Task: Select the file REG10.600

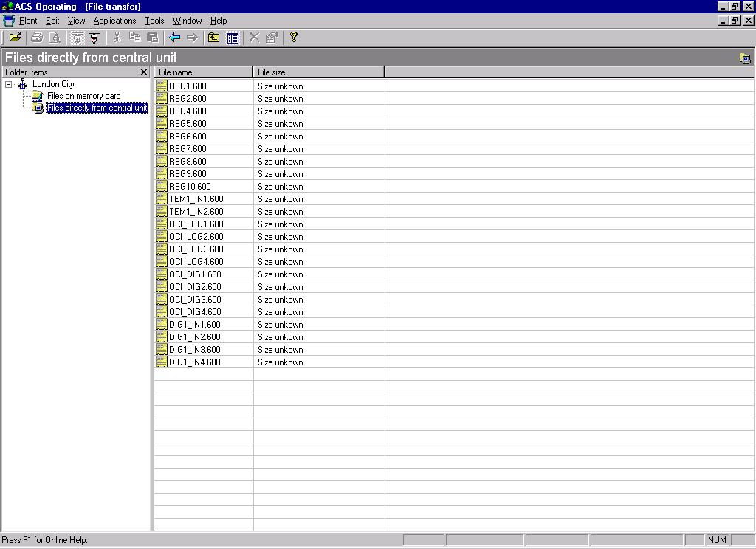Action: (190, 187)
